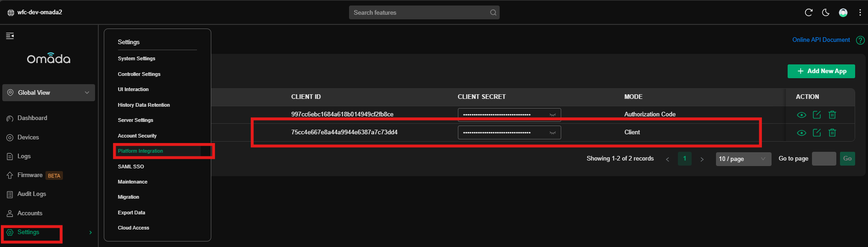The height and width of the screenshot is (247, 868).
Task: Edit the Authorization Code app entry
Action: click(x=817, y=115)
